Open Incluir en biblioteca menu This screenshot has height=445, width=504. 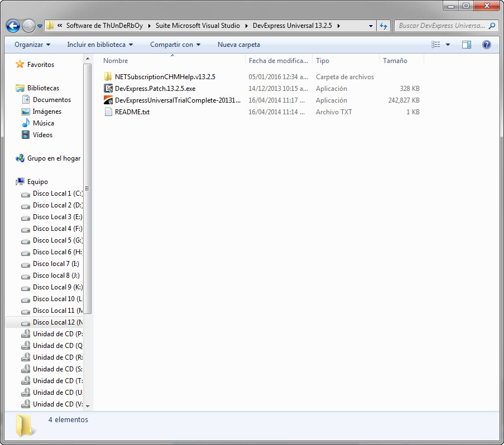click(100, 45)
